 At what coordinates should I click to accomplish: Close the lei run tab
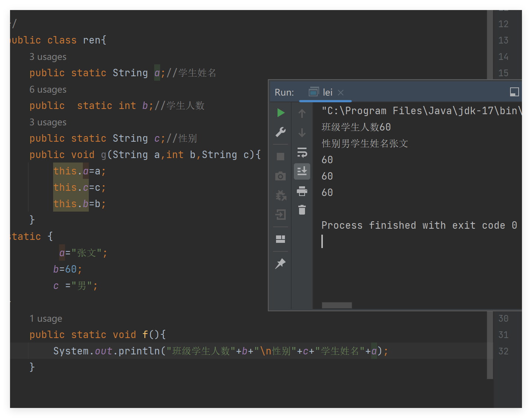(341, 93)
